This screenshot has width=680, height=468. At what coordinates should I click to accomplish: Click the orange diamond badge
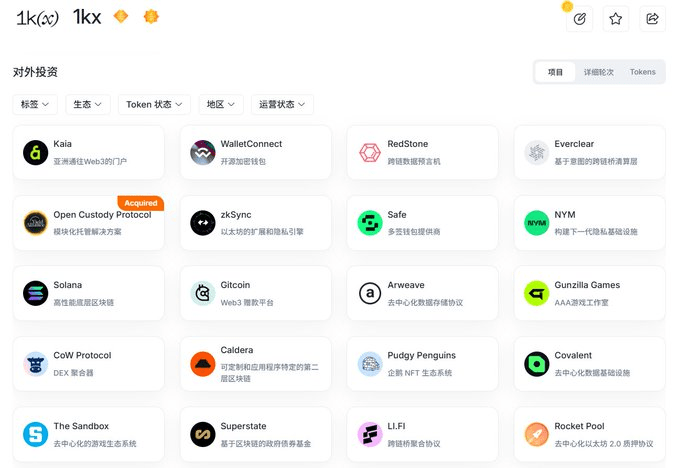pos(121,16)
